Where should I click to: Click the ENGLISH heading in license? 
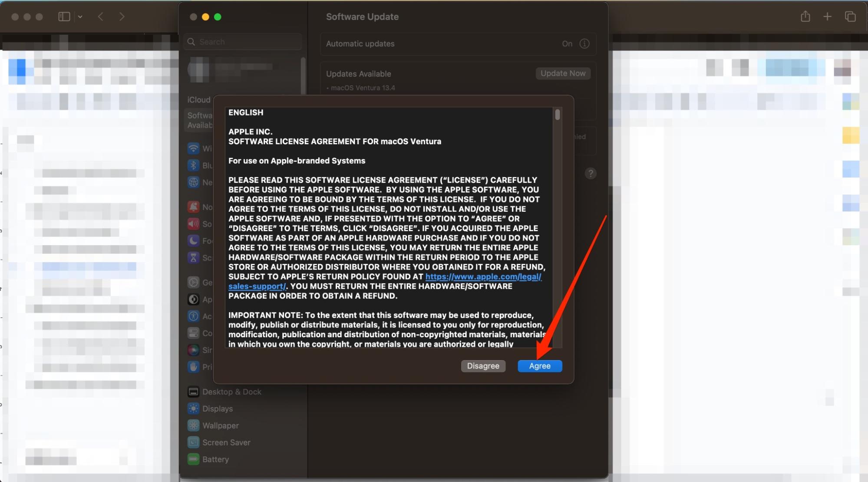pyautogui.click(x=246, y=112)
